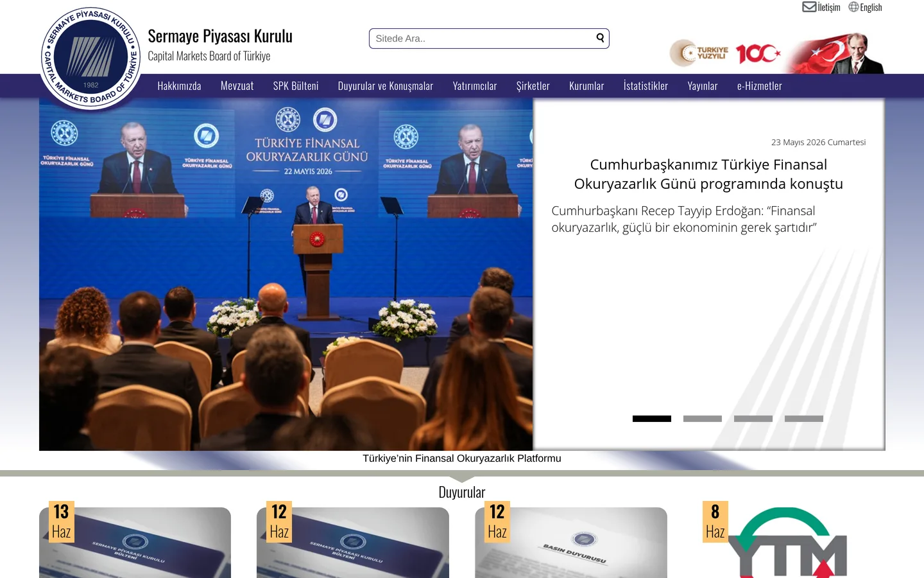Open the Yayınlar menu

tap(703, 86)
